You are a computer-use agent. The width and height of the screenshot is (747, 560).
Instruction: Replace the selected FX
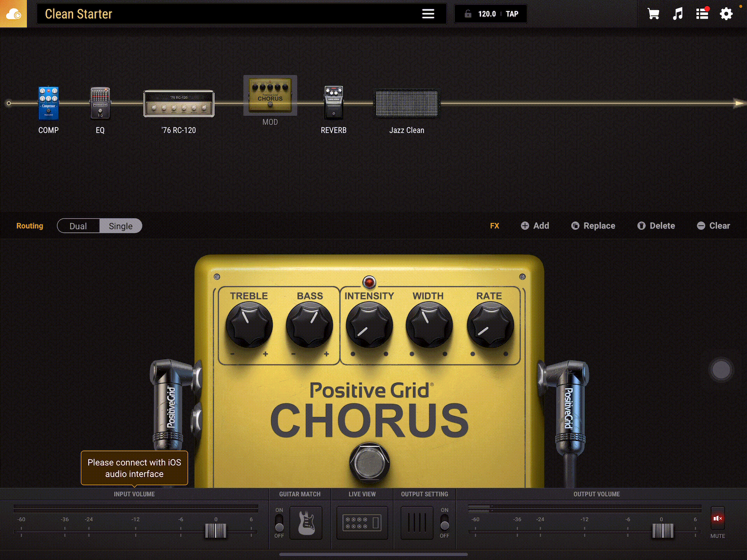point(593,226)
